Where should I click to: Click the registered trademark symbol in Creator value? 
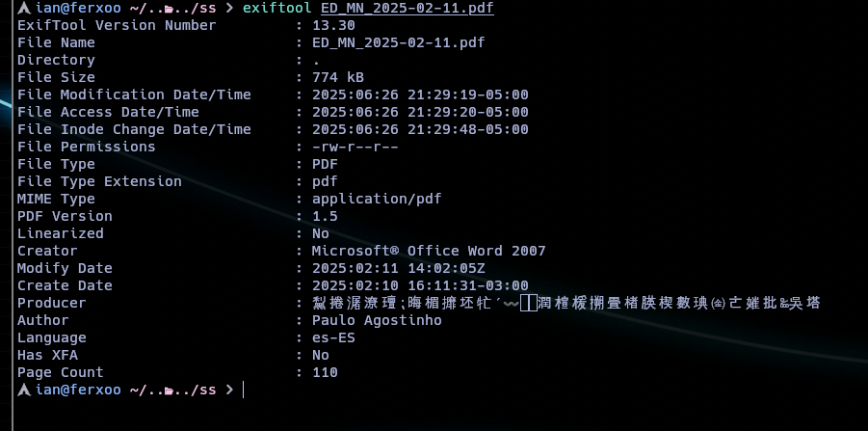394,251
